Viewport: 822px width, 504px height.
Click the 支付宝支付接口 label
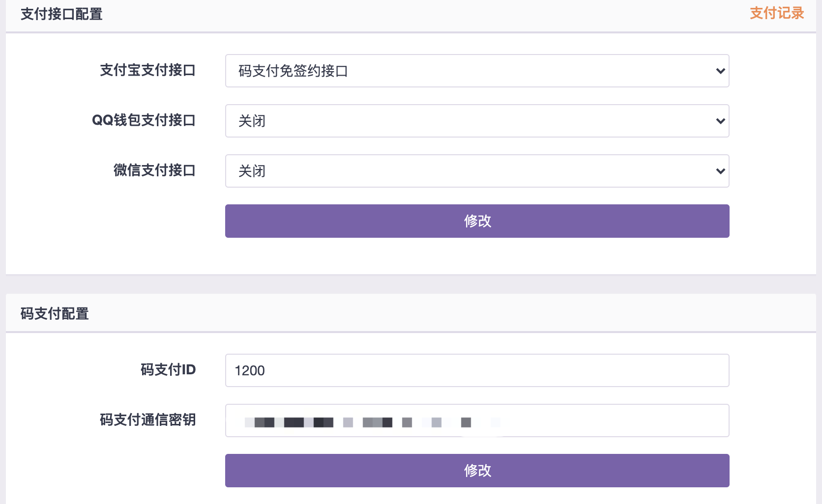[x=147, y=70]
